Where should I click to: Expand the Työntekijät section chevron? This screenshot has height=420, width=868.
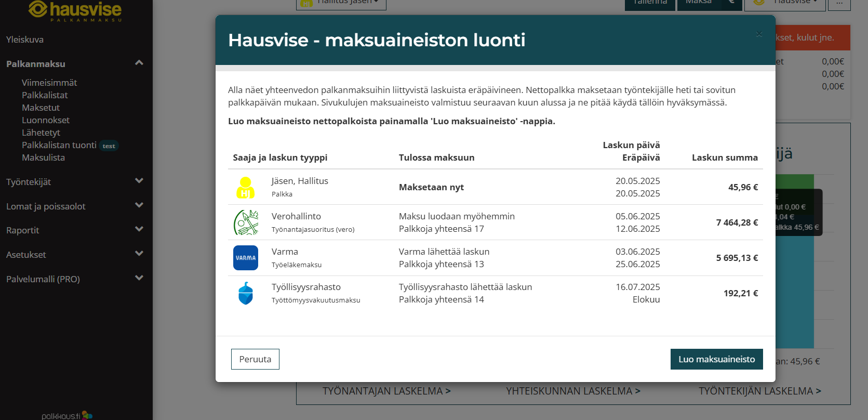click(x=139, y=181)
